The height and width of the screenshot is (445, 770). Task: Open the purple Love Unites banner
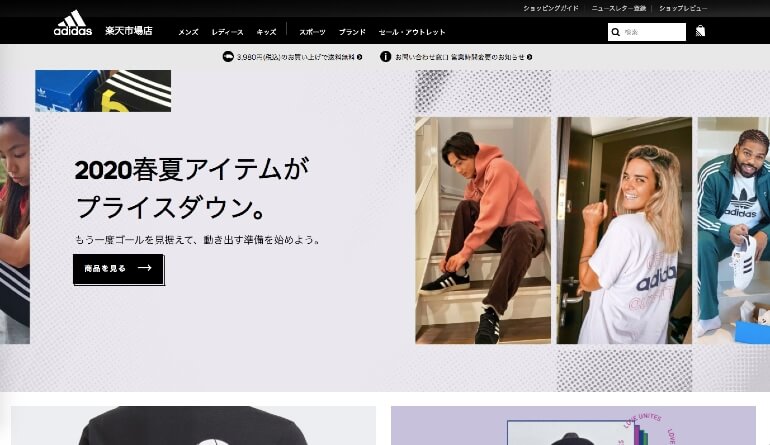click(x=573, y=425)
